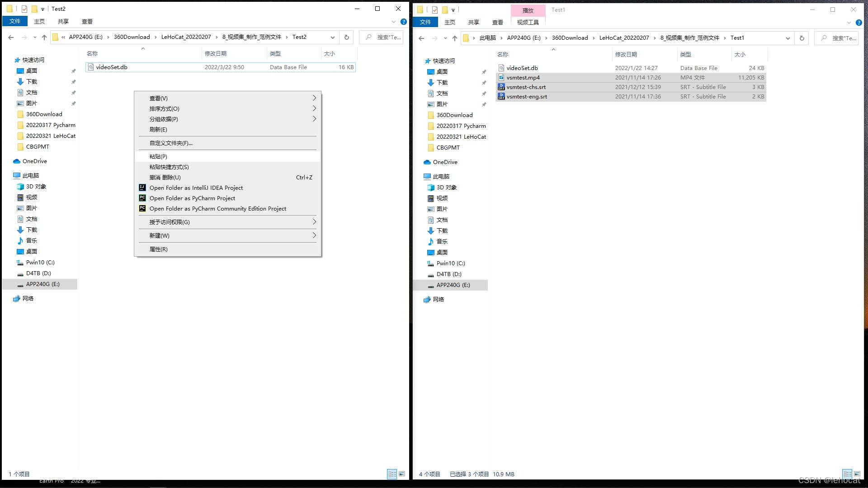
Task: Click the IntelliJ IDEA project menu icon
Action: coord(142,188)
